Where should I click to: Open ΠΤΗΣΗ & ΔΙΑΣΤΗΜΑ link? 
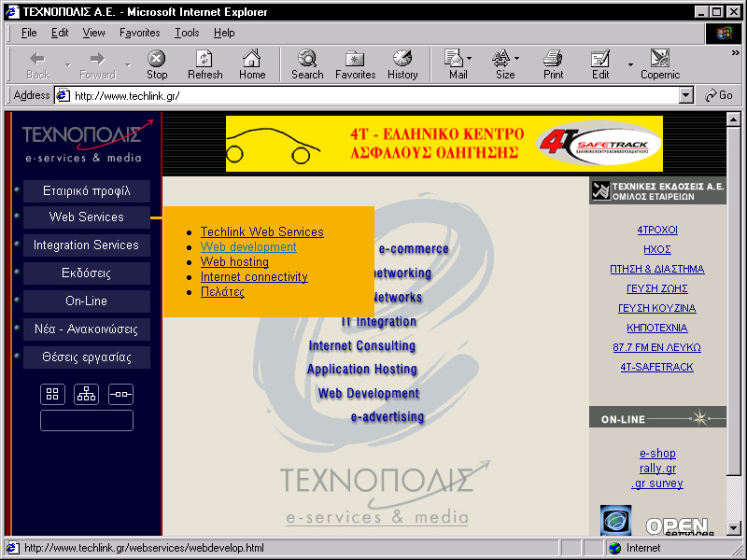[x=657, y=269]
